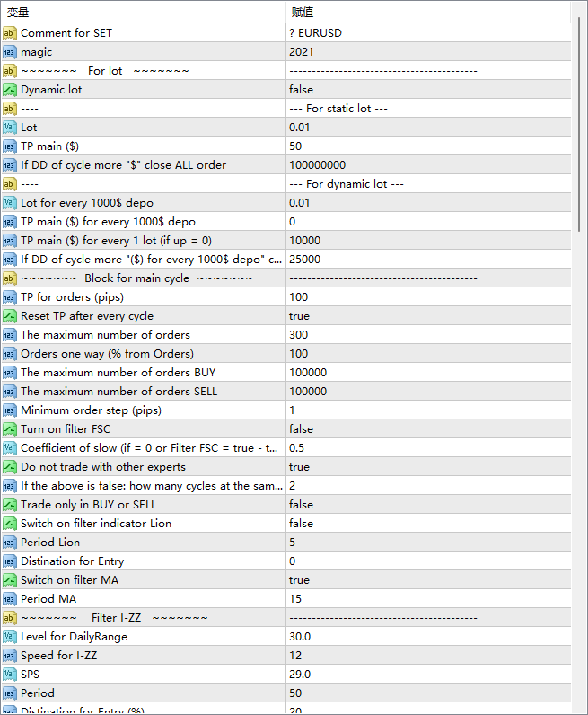Click boolean icon beside Do not trade with other experts
This screenshot has width=588, height=715.
click(10, 467)
